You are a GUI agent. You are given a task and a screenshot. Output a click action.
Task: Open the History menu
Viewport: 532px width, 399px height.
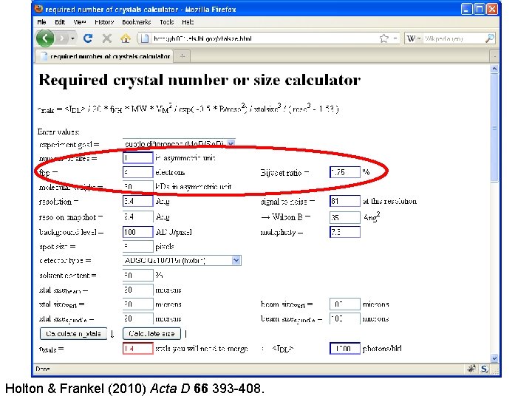click(x=104, y=22)
